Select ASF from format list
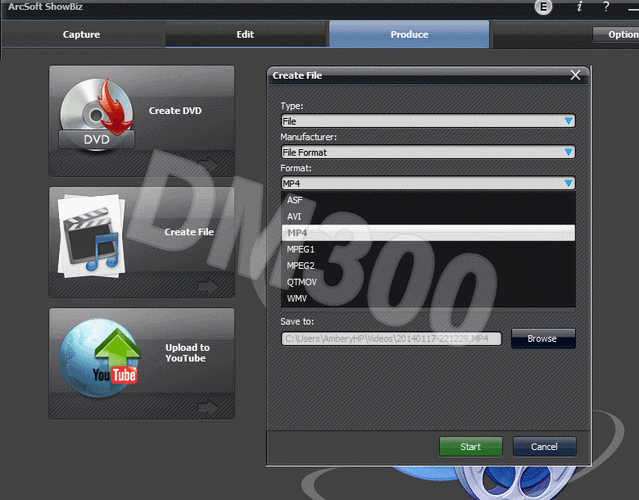 pos(428,200)
